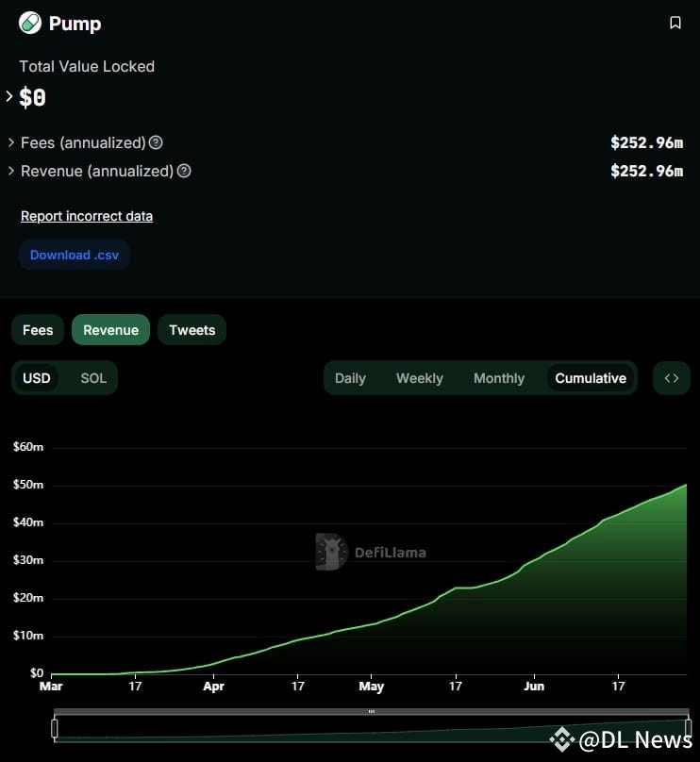Click the $252.96m Revenue value
Viewport: 700px width, 762px height.
647,171
